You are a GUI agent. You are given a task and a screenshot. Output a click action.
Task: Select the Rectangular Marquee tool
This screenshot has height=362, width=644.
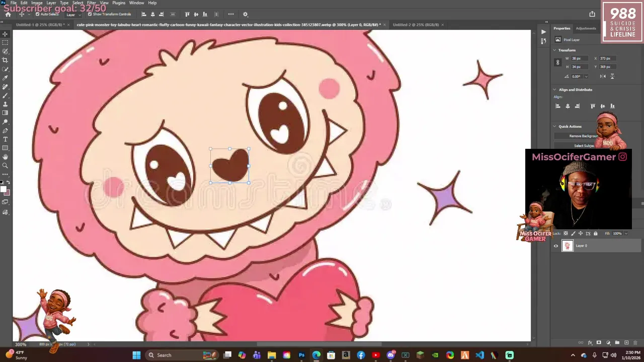[x=5, y=42]
